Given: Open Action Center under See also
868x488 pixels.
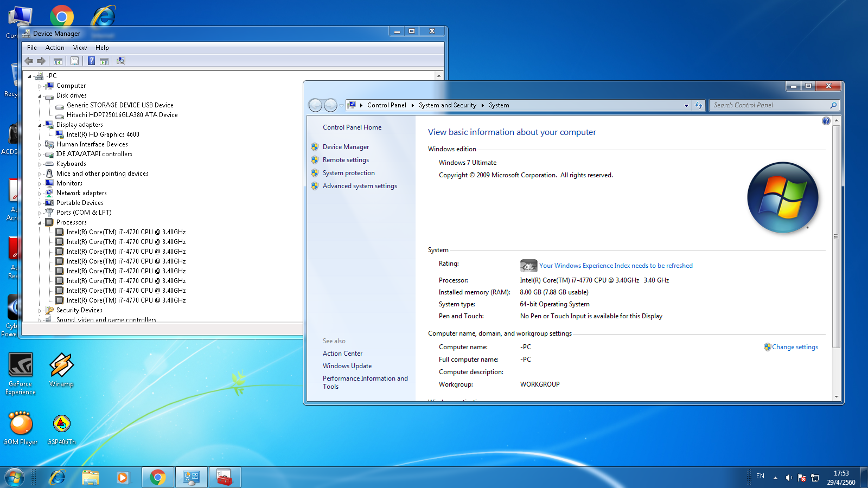Looking at the screenshot, I should [x=342, y=354].
